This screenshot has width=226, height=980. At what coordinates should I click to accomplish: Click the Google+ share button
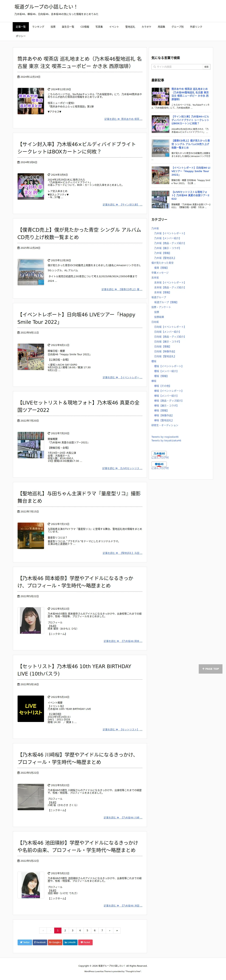55,942
